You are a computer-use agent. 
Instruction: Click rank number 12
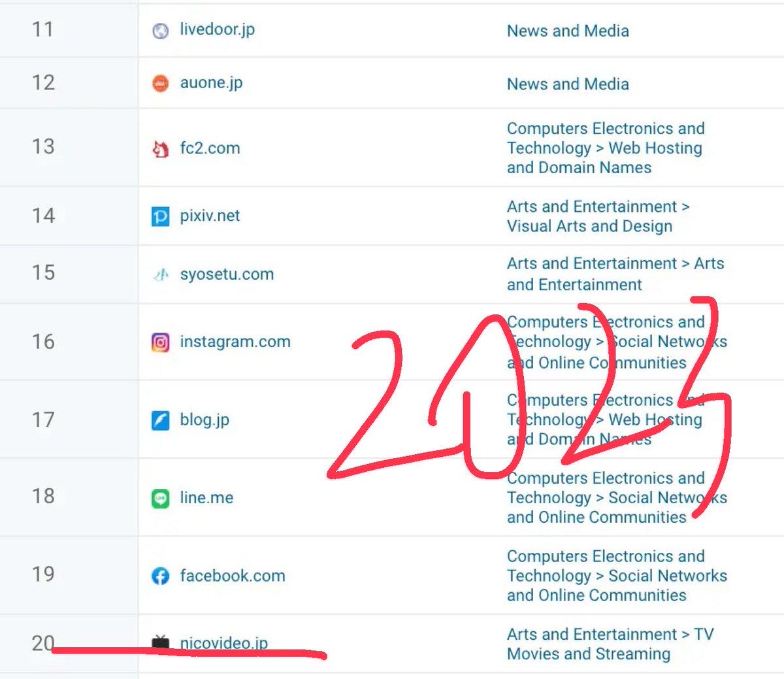pyautogui.click(x=43, y=82)
